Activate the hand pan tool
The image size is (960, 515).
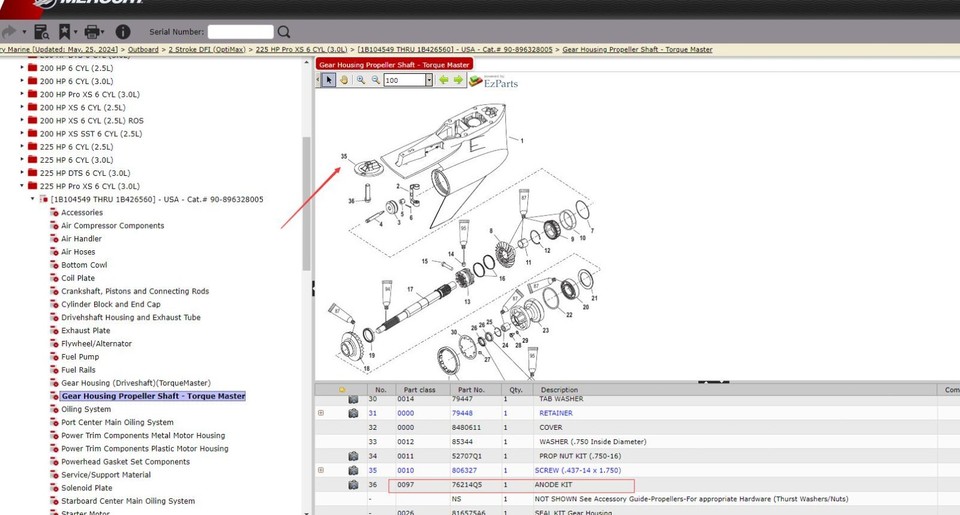(x=343, y=80)
